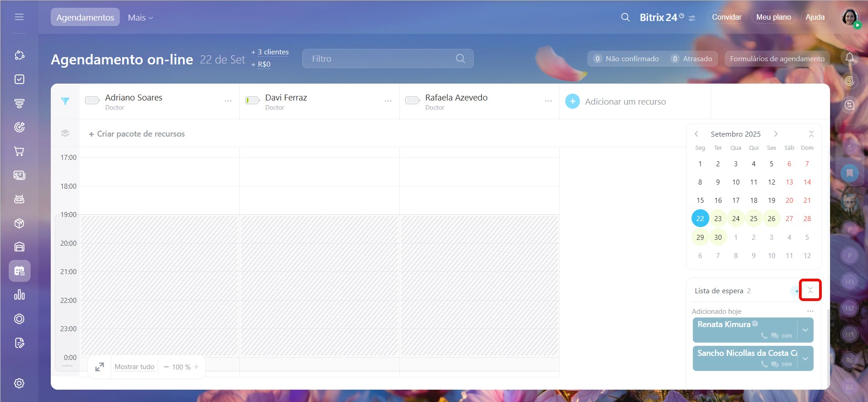Screen dimensions: 868x402
Task: Open the settings gear in left sidebar
Action: click(x=19, y=383)
